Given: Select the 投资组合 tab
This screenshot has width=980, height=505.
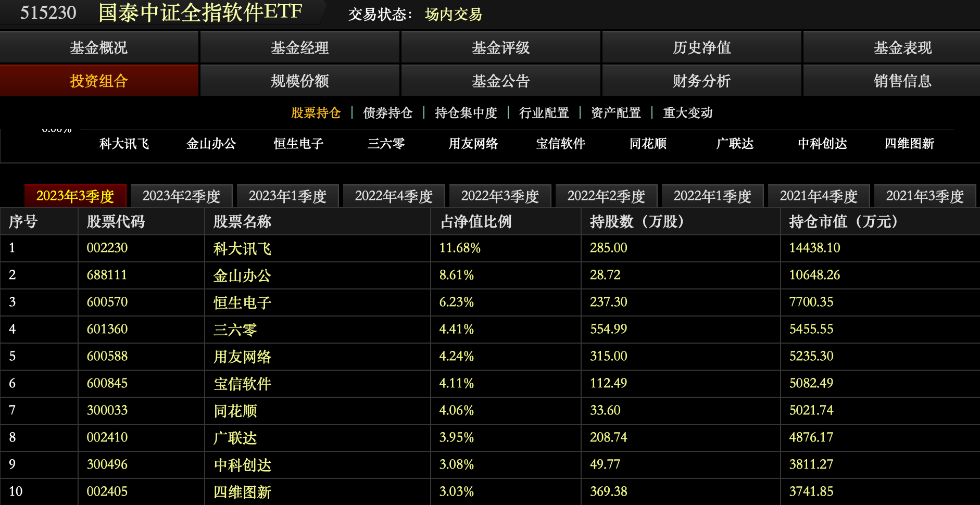Looking at the screenshot, I should [99, 81].
